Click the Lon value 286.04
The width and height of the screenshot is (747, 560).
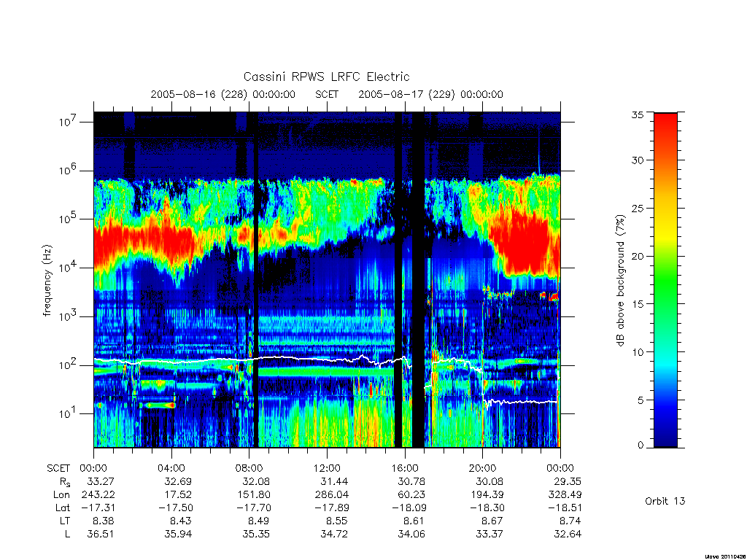tap(332, 495)
